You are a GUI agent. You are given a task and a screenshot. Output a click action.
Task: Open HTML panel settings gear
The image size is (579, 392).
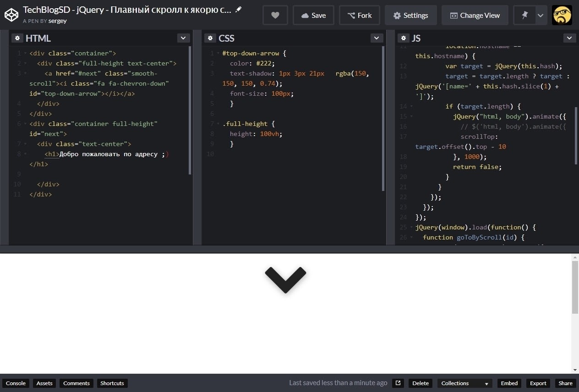[x=17, y=38]
